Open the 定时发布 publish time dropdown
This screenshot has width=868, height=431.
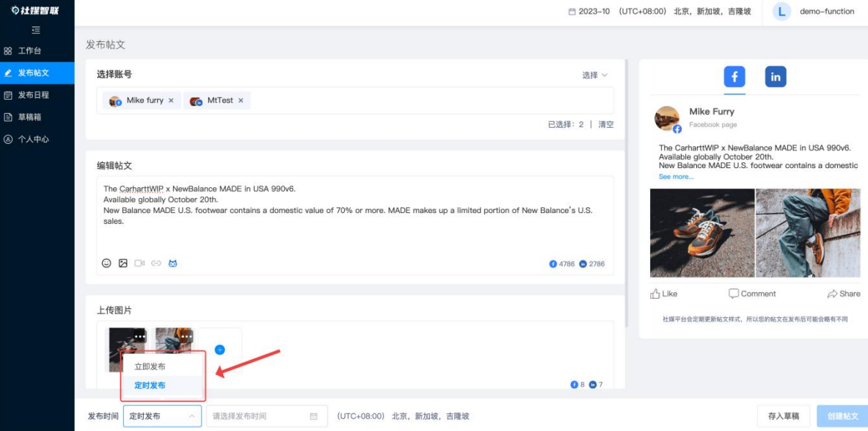tap(162, 416)
